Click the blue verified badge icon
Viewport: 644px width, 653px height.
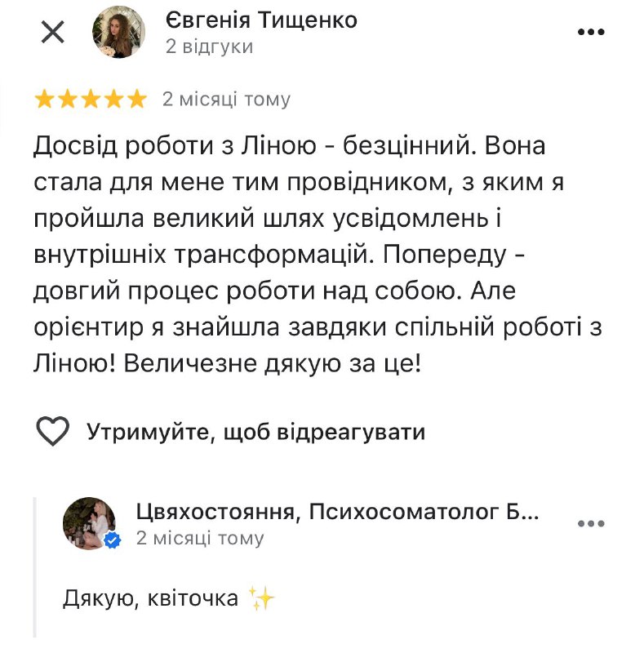[x=112, y=540]
